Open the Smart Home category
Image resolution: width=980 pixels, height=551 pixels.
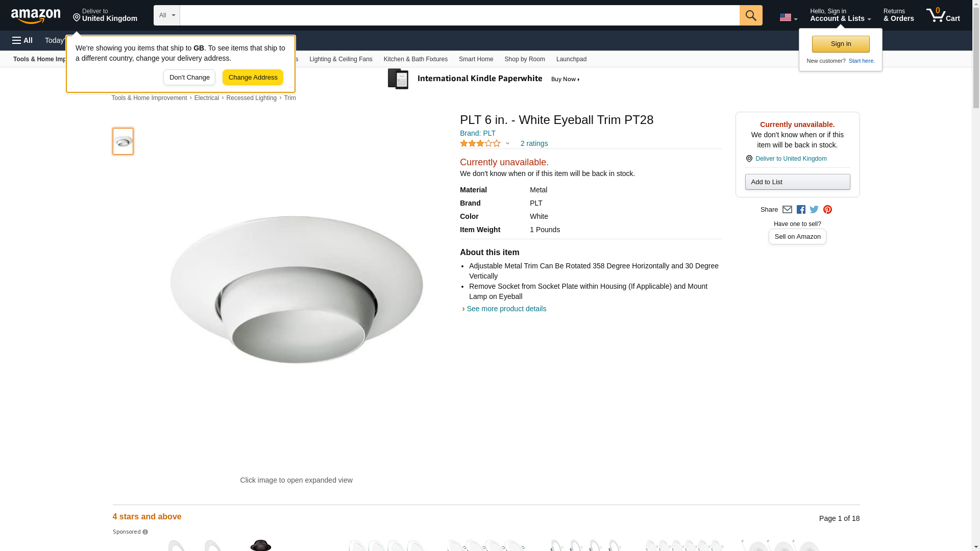tap(476, 59)
